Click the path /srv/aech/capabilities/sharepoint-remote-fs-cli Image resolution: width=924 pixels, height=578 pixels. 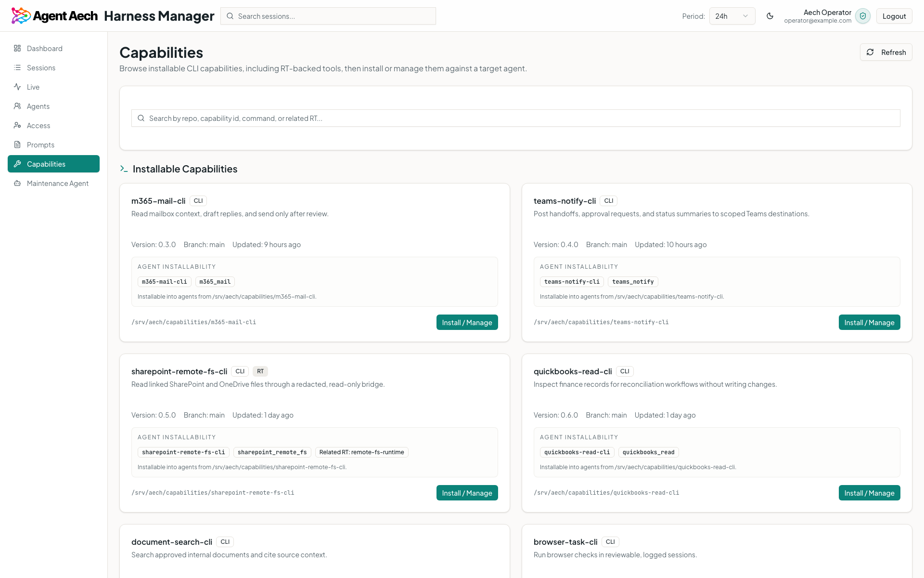[x=213, y=493]
